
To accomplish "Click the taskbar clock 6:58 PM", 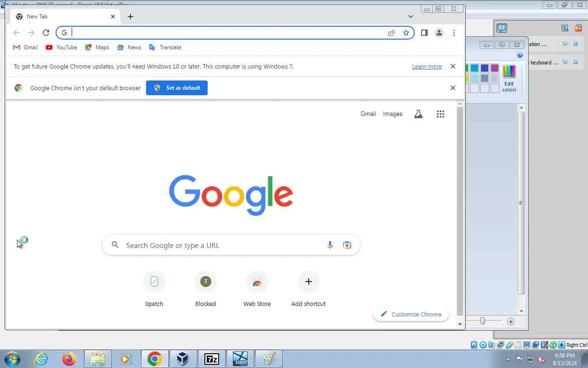I will point(565,355).
